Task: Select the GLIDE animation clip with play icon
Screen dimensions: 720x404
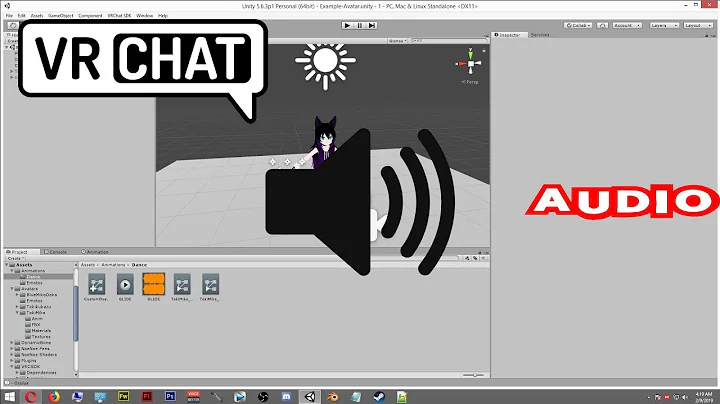Action: (125, 287)
